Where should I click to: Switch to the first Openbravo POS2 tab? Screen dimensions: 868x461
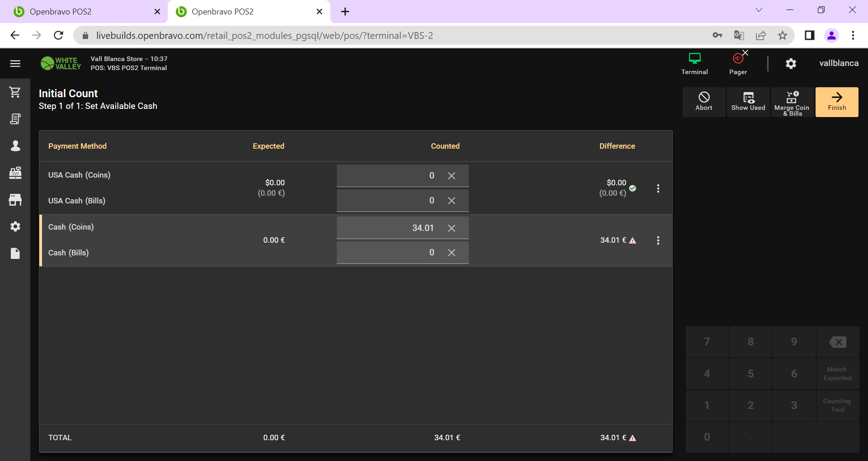click(81, 12)
